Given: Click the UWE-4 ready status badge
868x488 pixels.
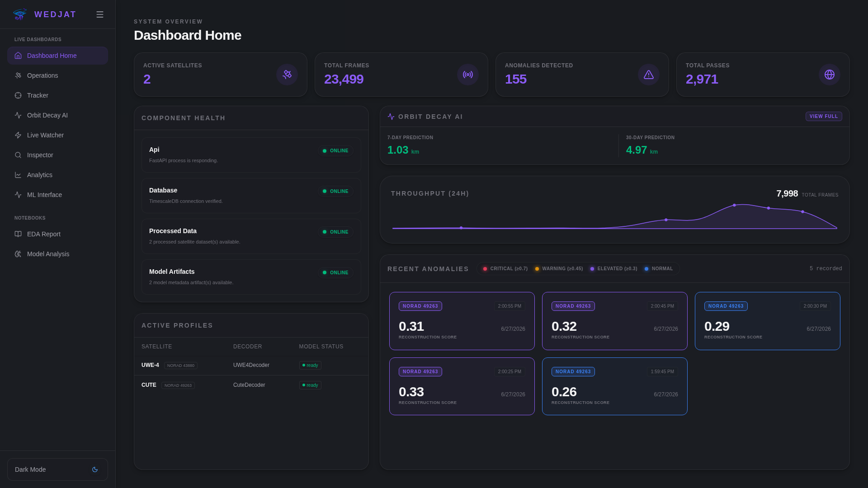Looking at the screenshot, I should pos(310,366).
